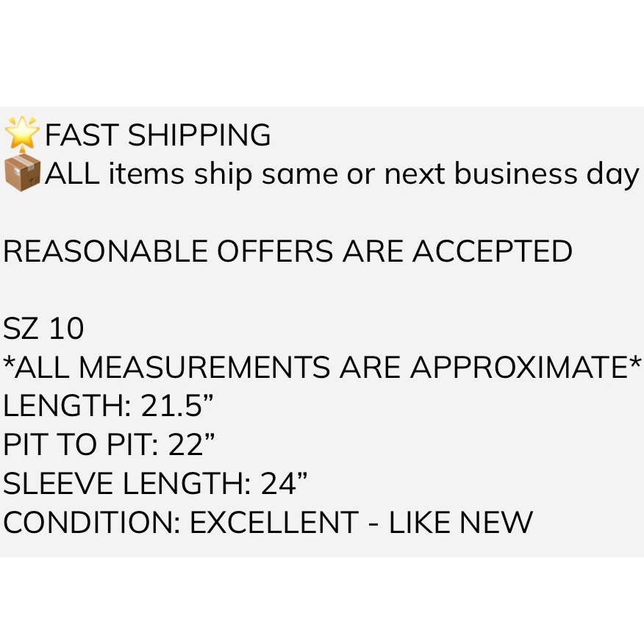
Task: Click the word MEASUREMENTS
Action: (204, 367)
